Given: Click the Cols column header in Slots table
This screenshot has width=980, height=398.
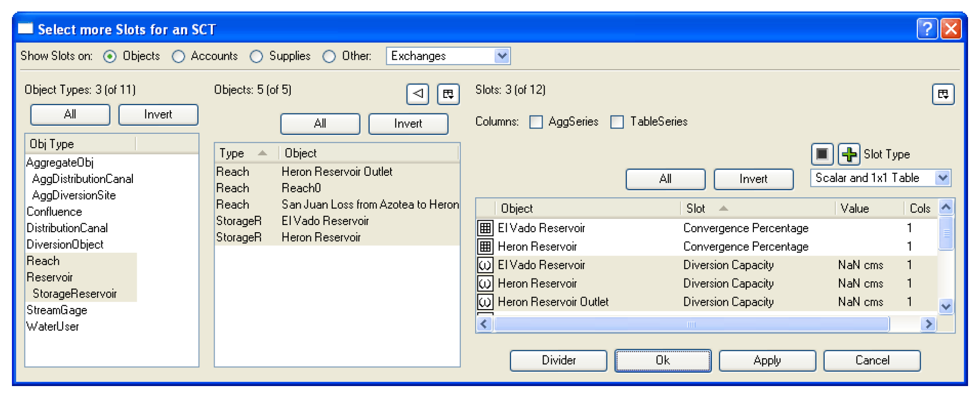Looking at the screenshot, I should [920, 208].
